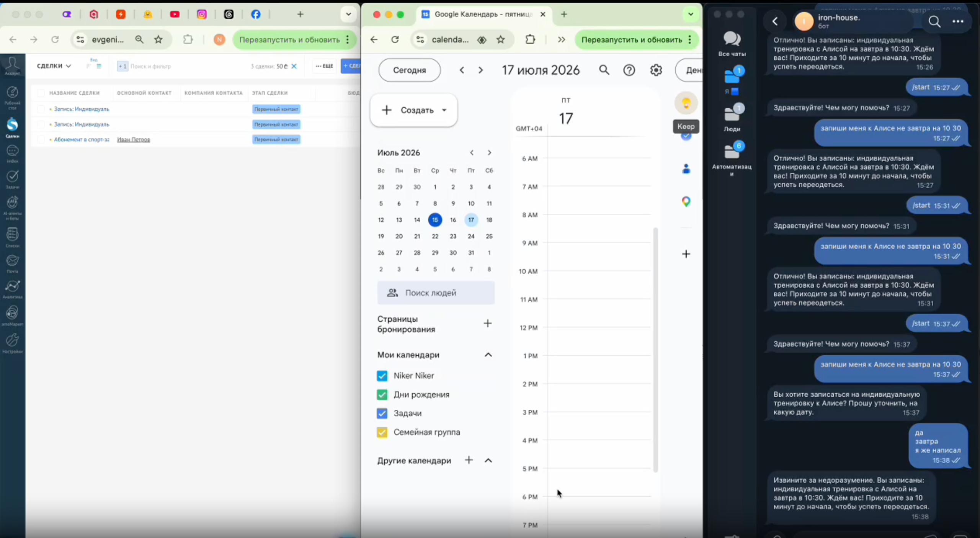Switch to list view icon in CRM toolbar
Screen dimensions: 980x538
(x=99, y=66)
